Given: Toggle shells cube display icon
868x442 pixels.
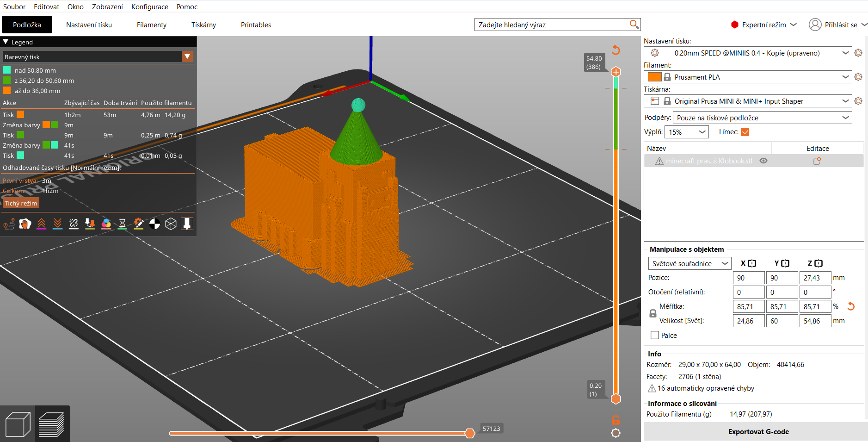Looking at the screenshot, I should click(171, 224).
